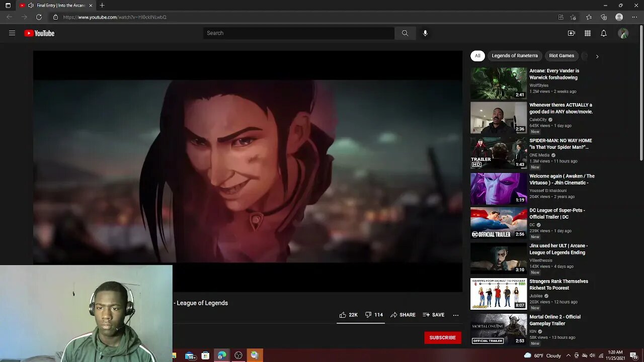The width and height of the screenshot is (644, 362).
Task: Click the YouTube search field
Action: (x=299, y=33)
